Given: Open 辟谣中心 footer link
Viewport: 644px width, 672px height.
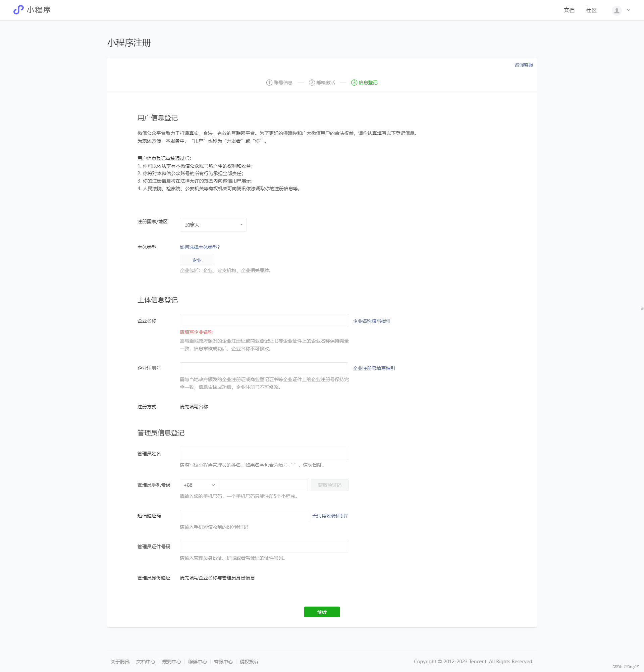Looking at the screenshot, I should pyautogui.click(x=198, y=662).
